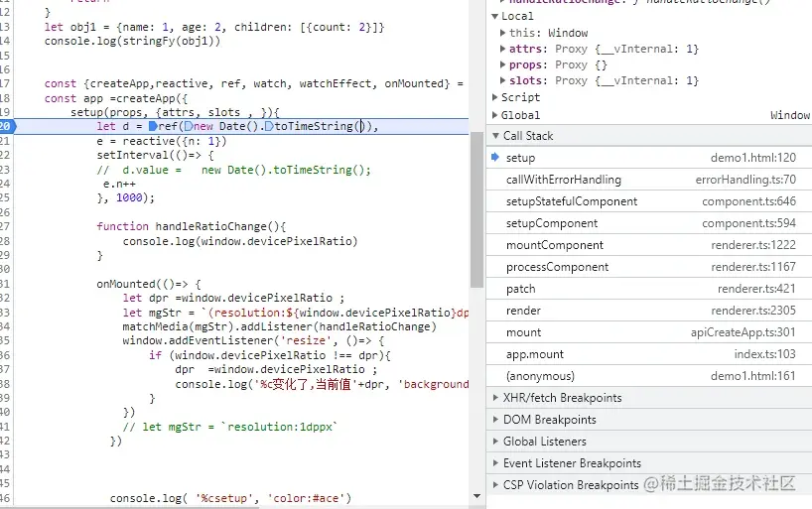Select the setup call stack frame
Viewport: 812px width, 509px height.
pos(649,158)
